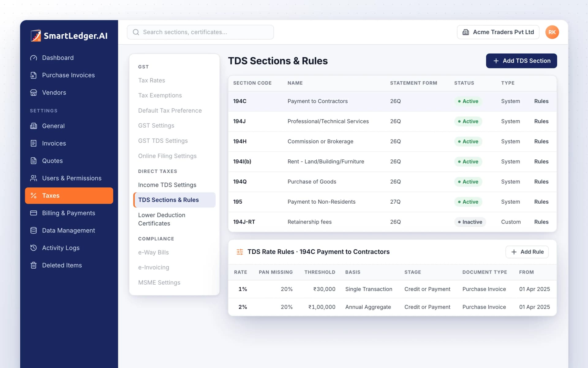Select Income TDS Settings
Viewport: 588px width, 368px height.
pos(167,185)
